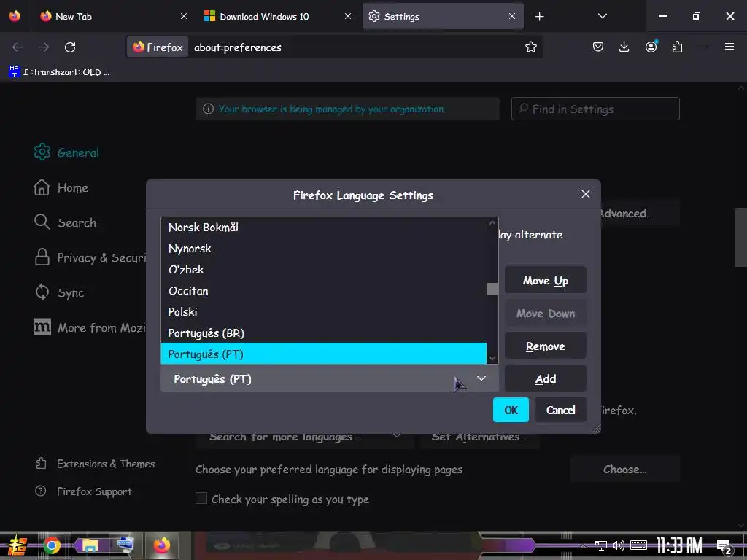This screenshot has height=560, width=747.
Task: Open the Firefox View icon in the tab strip
Action: pyautogui.click(x=15, y=16)
